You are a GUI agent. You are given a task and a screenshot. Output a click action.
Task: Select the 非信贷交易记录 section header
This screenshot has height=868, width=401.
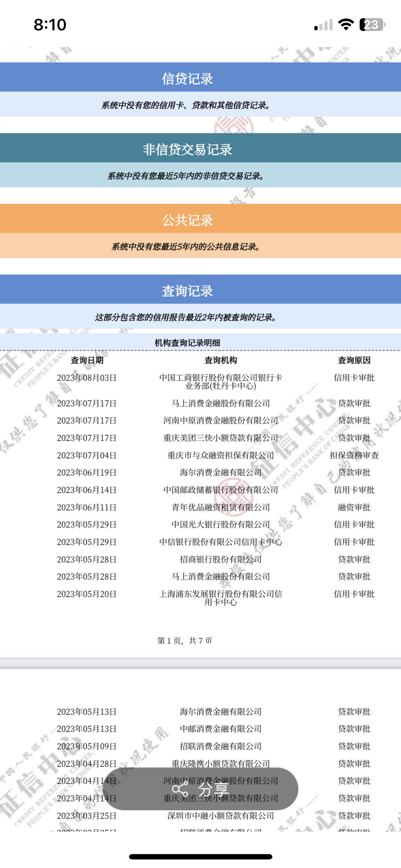tap(200, 148)
